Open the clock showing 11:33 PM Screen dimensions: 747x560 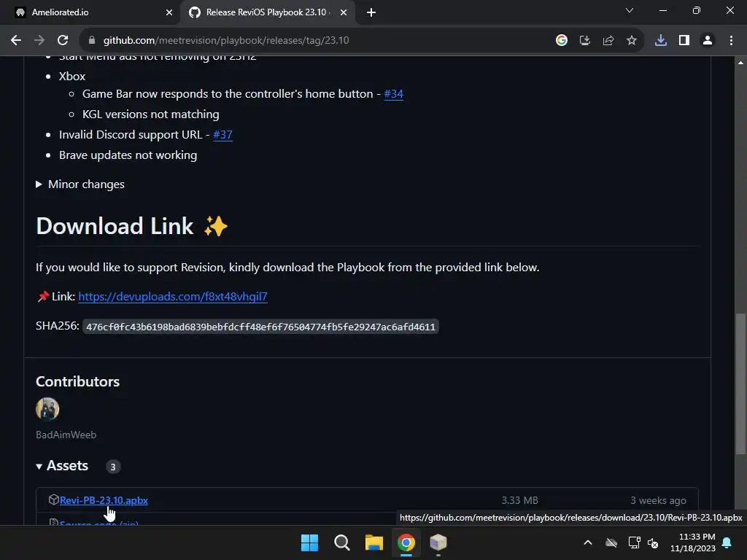click(693, 542)
